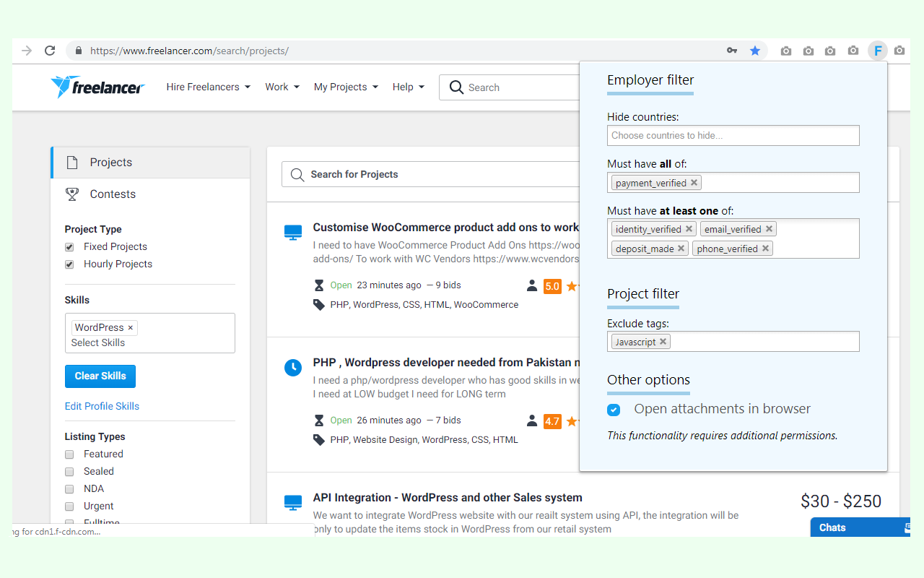
Task: Click Must have at least one field
Action: [x=733, y=238]
